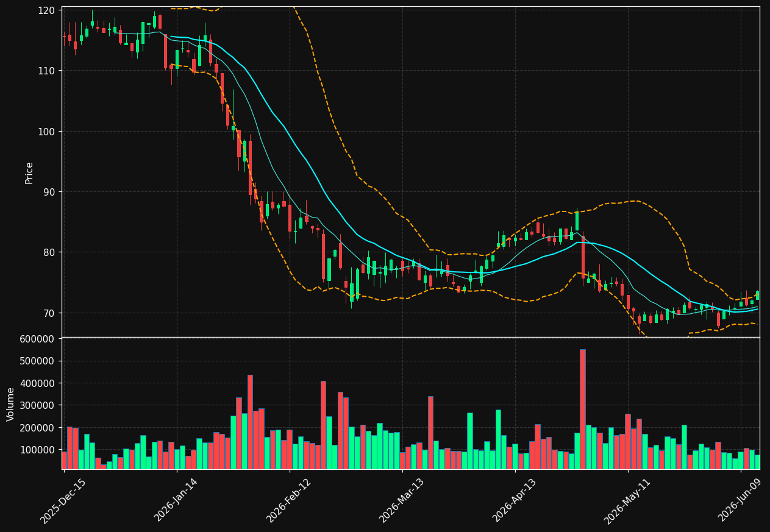Select the 80 price axis tick label
770x532 pixels.
tap(49, 252)
